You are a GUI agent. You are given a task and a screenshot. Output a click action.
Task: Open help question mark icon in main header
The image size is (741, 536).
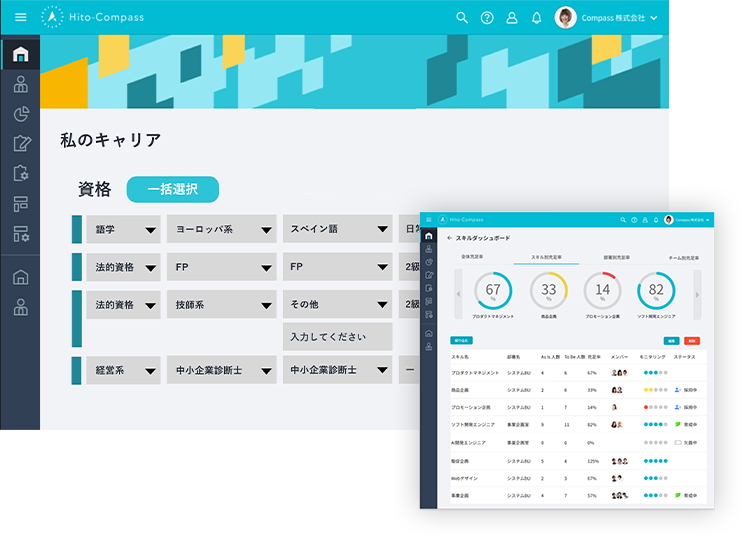487,18
